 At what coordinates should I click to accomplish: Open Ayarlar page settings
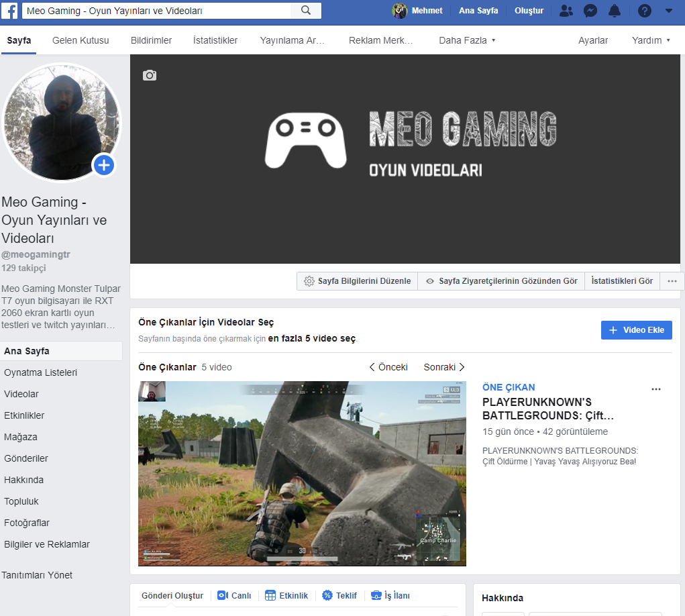(593, 40)
